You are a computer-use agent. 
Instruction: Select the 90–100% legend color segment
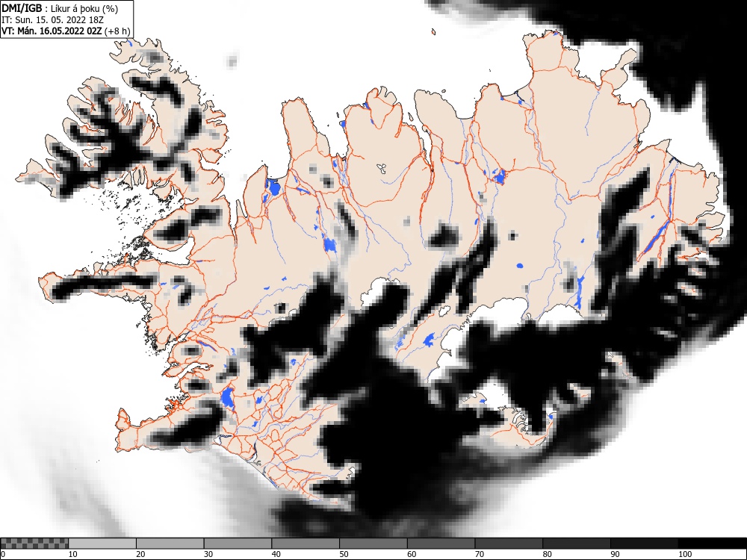644,544
